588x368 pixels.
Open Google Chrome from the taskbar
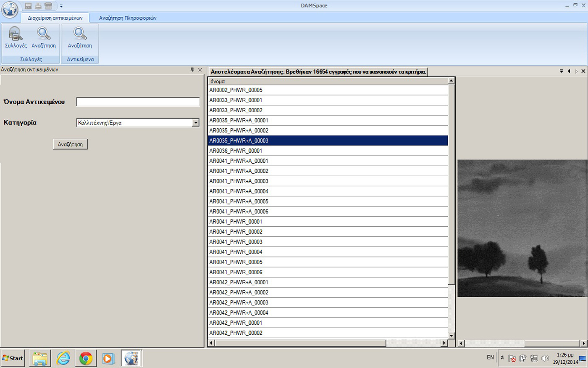[86, 358]
